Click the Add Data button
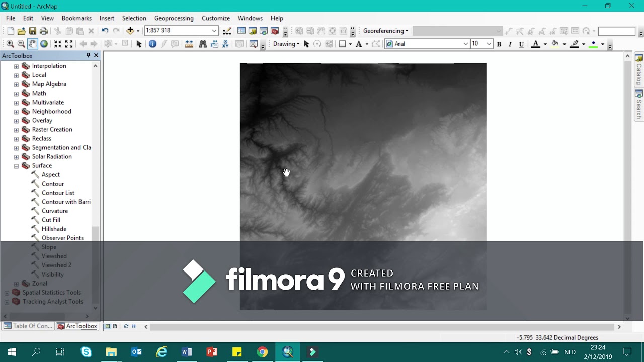 [x=130, y=31]
